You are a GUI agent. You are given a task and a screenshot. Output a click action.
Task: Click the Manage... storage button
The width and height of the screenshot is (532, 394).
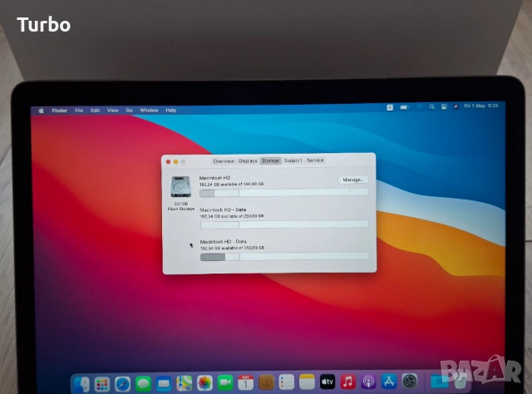(x=353, y=180)
